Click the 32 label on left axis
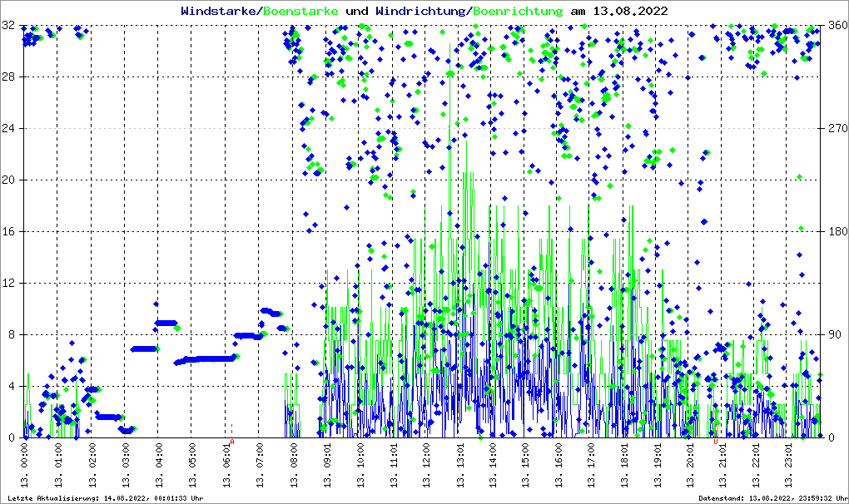This screenshot has height=504, width=849. coord(8,26)
